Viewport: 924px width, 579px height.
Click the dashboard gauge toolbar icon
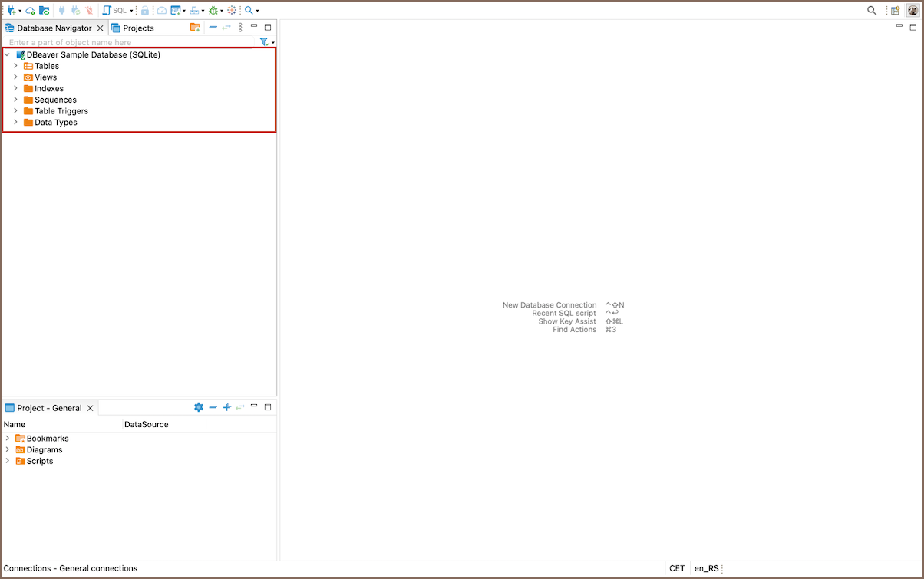(161, 11)
